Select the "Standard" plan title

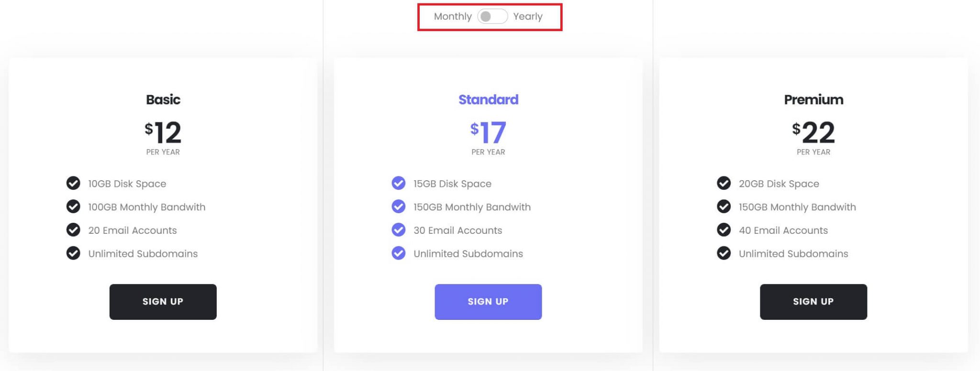coord(488,99)
